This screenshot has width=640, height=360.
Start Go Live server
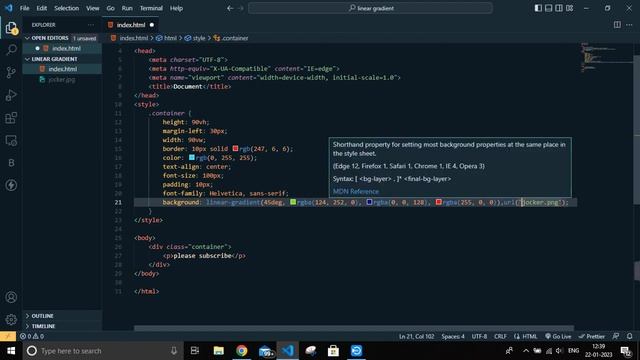[558, 336]
